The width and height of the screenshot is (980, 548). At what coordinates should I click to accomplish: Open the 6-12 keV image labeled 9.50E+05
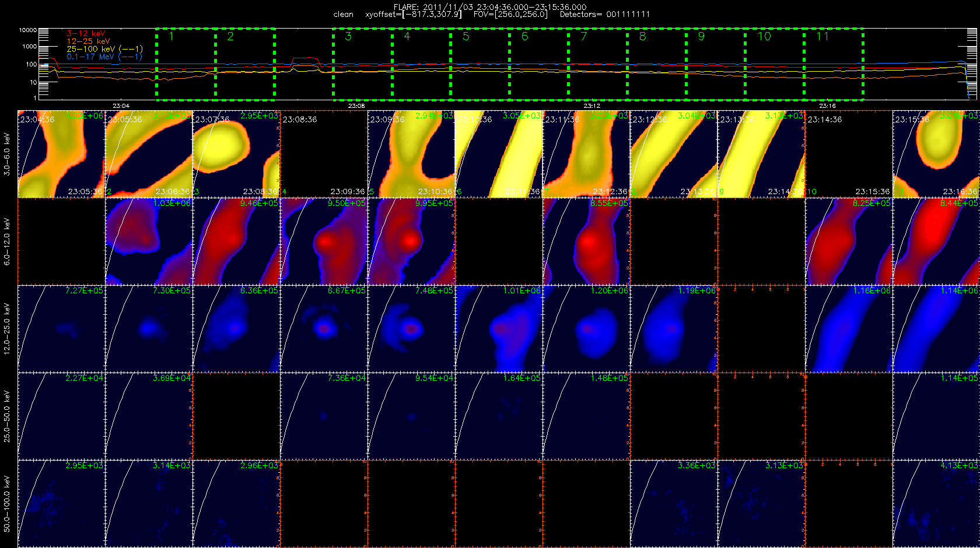coord(324,241)
